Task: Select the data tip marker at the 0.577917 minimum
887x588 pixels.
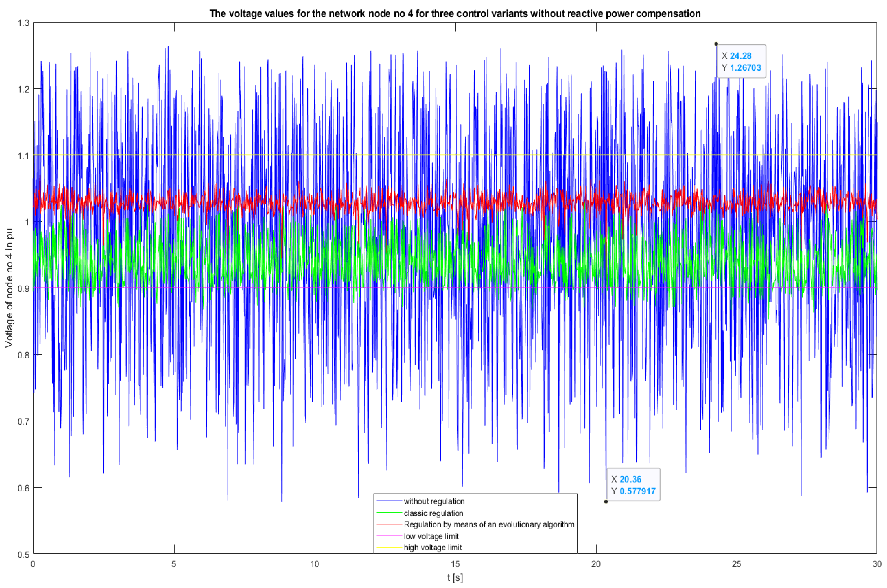Action: tap(606, 502)
